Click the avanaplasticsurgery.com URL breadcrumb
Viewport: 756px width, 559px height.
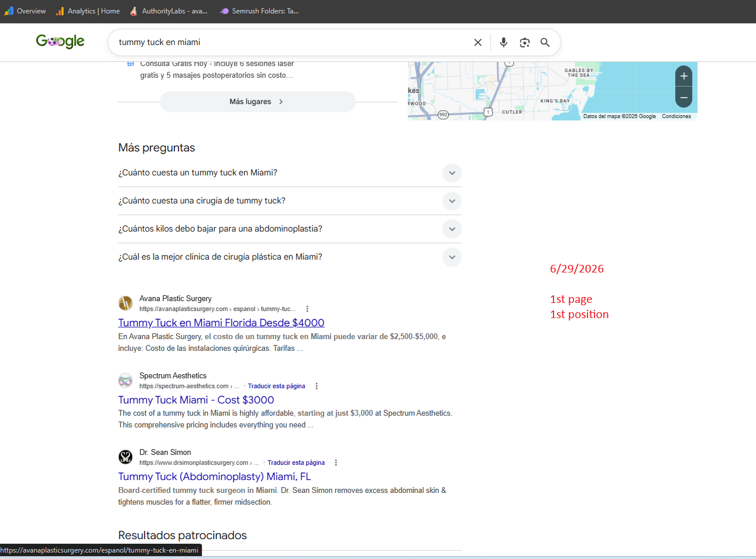(x=218, y=309)
